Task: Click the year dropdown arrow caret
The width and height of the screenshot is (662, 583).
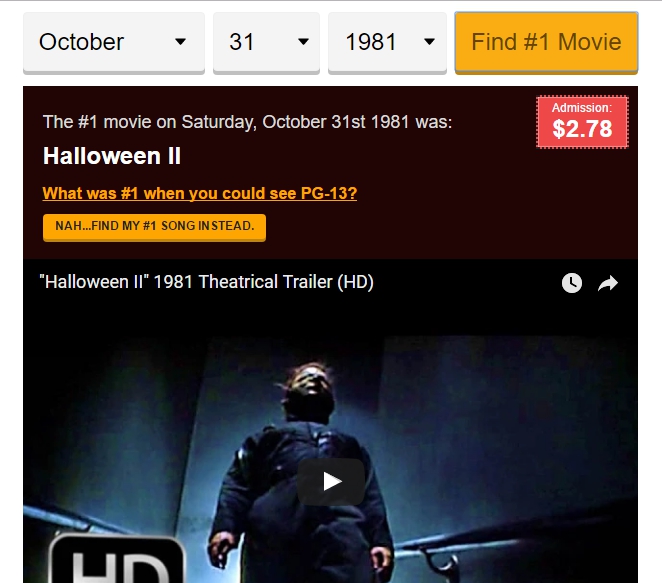Action: pos(429,42)
